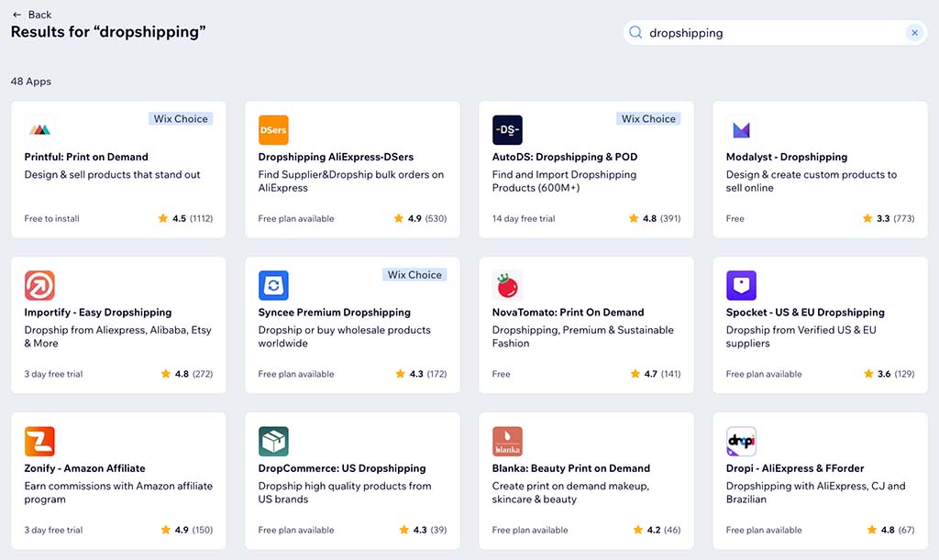This screenshot has width=939, height=560.
Task: Click "Free plan available" on DSers card
Action: (x=296, y=218)
